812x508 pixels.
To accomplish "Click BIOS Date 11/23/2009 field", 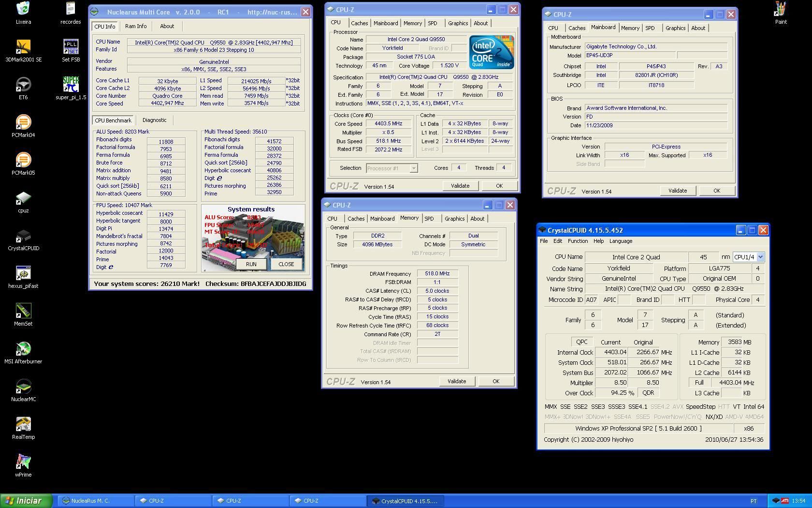I will [x=656, y=125].
